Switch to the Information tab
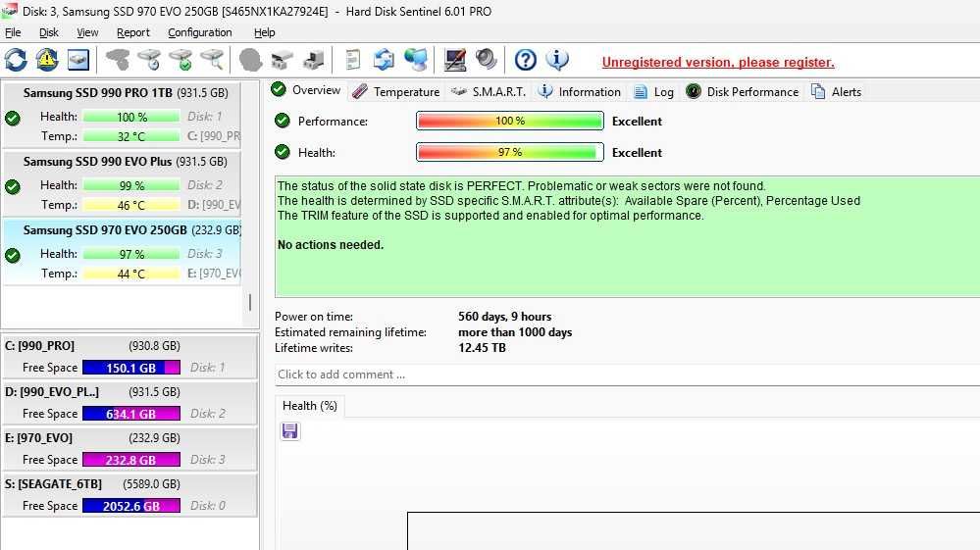 tap(580, 92)
